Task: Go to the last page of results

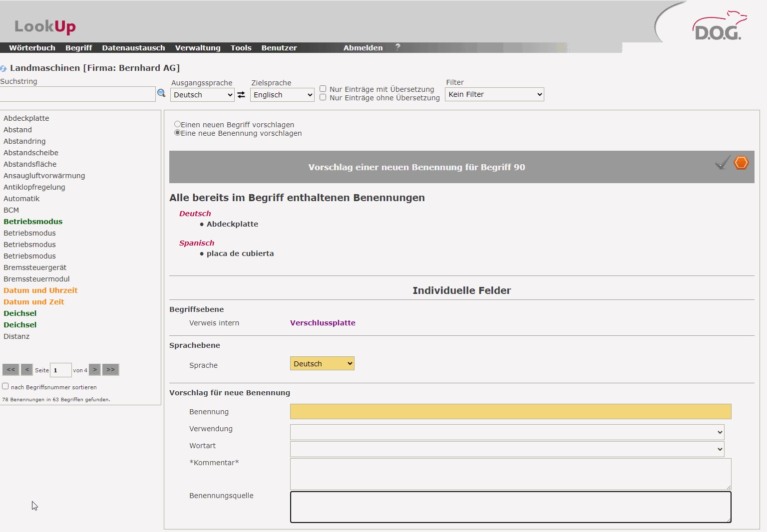Action: 110,370
